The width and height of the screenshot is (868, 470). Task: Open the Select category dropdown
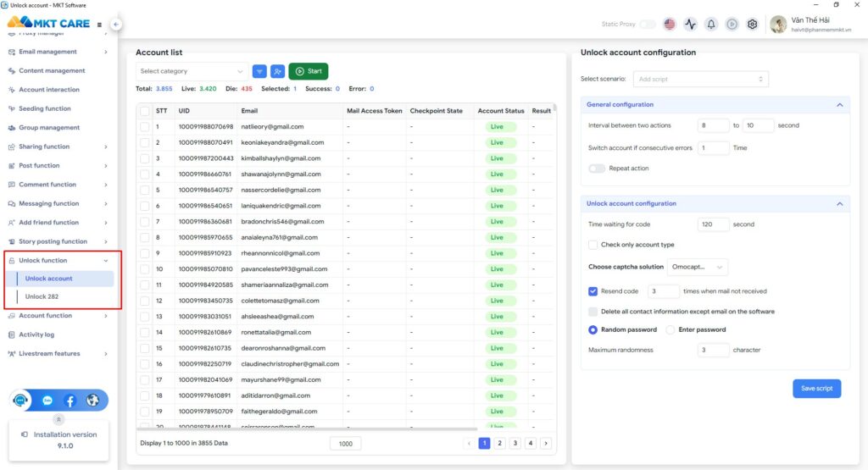pos(192,71)
